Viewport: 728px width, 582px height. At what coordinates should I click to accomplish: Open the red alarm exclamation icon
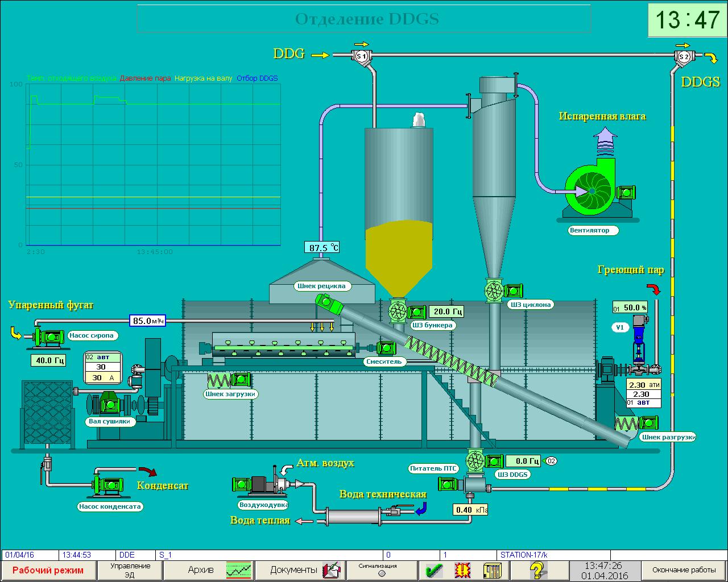coord(462,569)
